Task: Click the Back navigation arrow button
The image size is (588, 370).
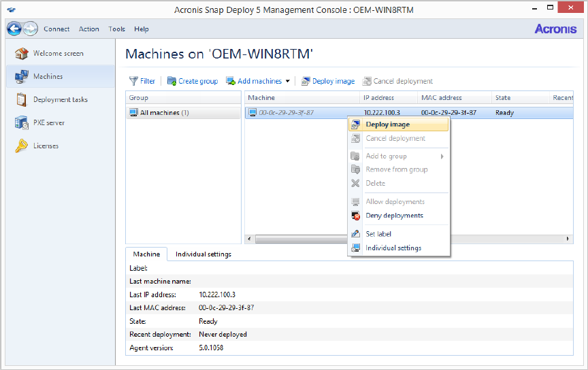Action: (14, 29)
